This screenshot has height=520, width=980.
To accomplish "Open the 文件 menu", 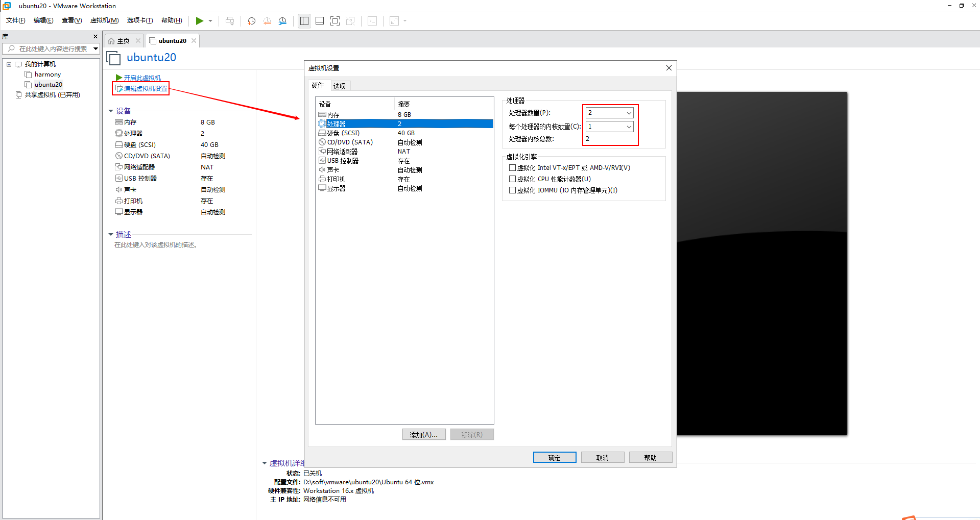I will click(16, 20).
